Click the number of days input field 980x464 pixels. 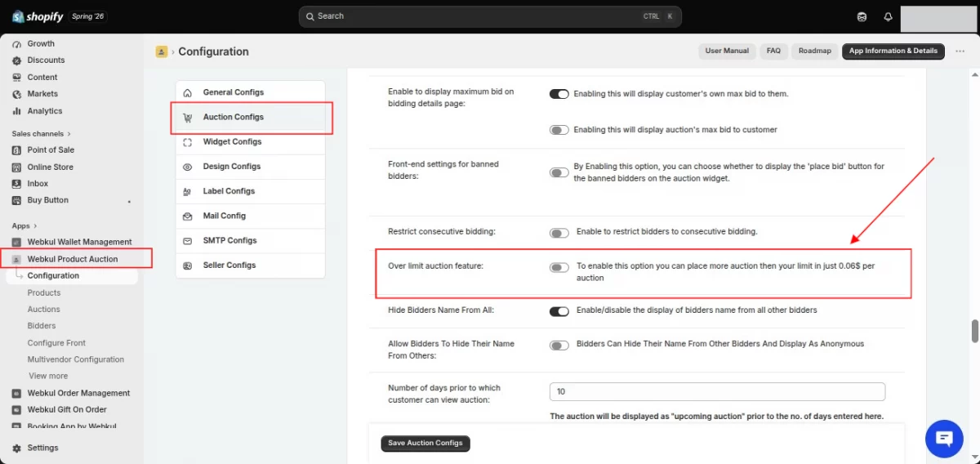tap(718, 392)
